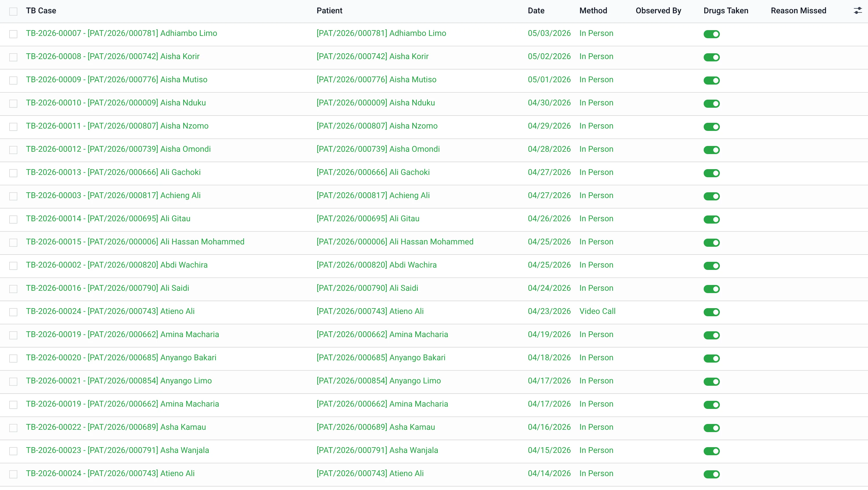Toggle Drugs Taken for Aisha Nduku
This screenshot has width=868, height=490.
[711, 103]
